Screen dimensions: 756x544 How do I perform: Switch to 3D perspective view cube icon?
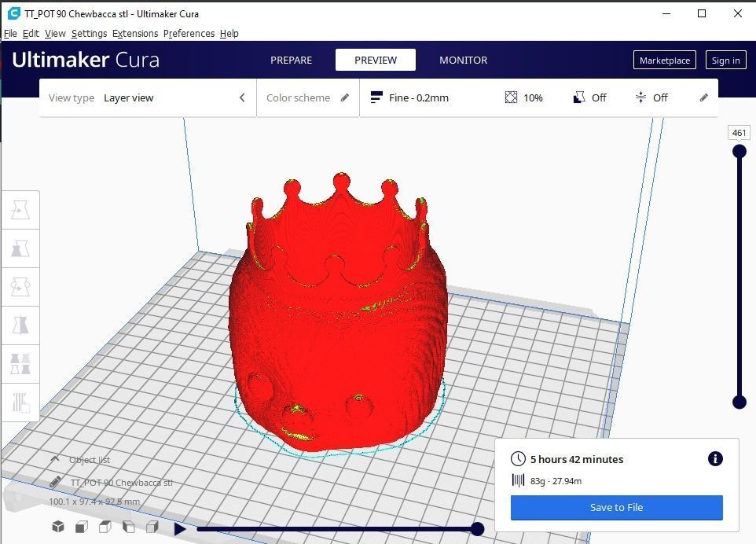58,526
